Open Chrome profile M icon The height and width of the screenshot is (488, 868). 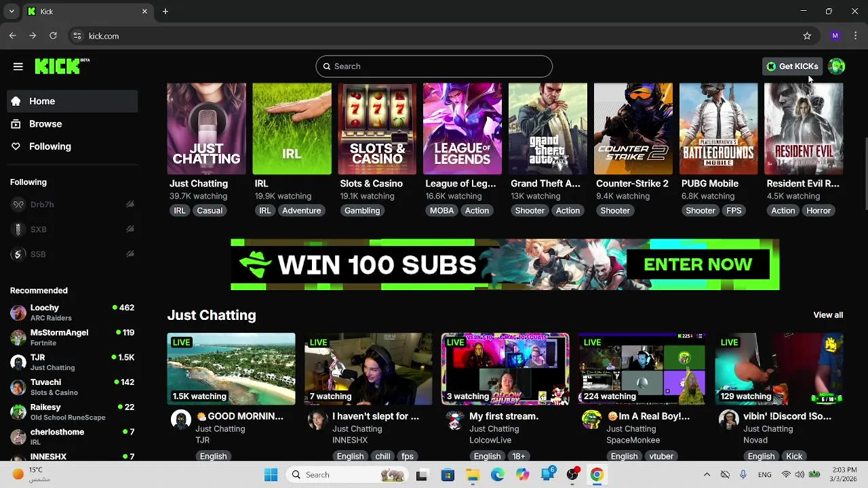pos(835,36)
